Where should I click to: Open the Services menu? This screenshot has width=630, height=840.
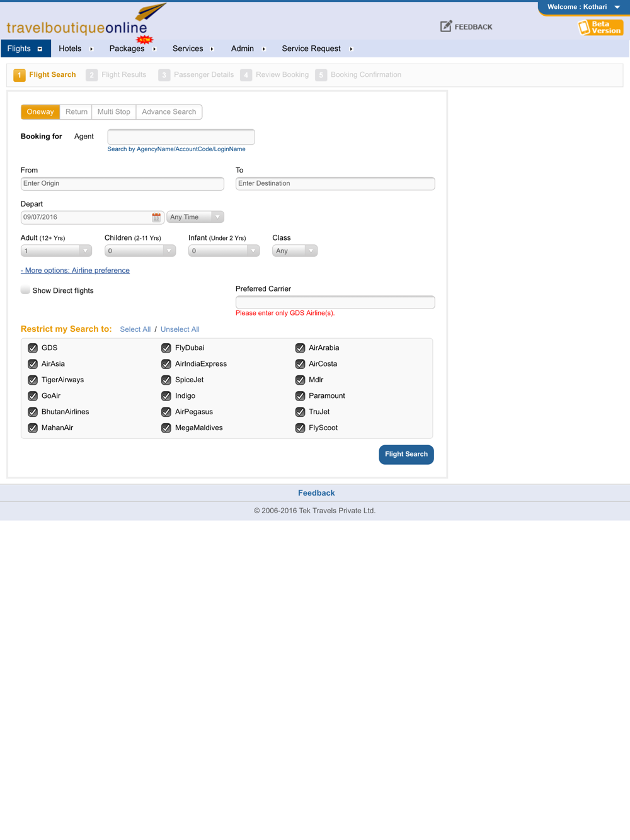193,48
